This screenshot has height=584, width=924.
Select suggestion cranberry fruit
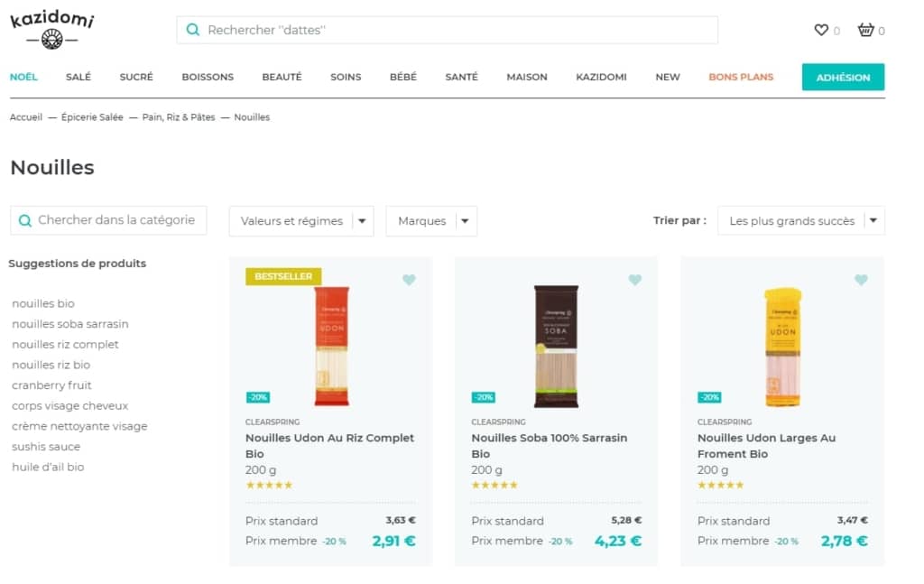click(51, 385)
